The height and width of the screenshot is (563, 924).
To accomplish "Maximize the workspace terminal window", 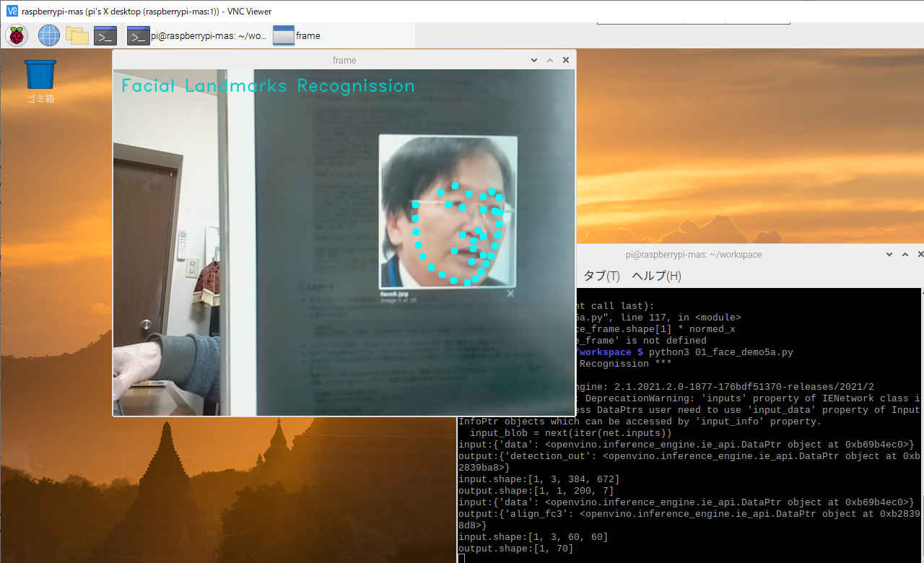I will [905, 254].
